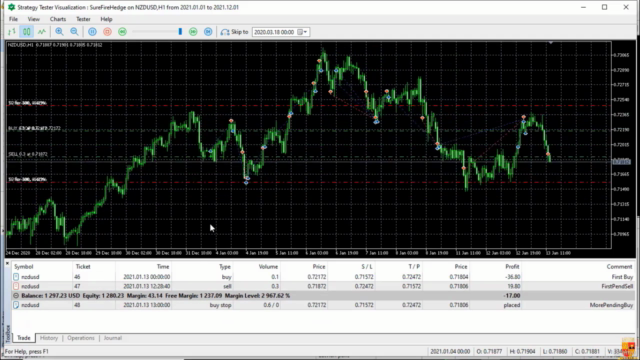
Task: Select the buy stop order icon for ticket 48
Action: click(x=16, y=305)
